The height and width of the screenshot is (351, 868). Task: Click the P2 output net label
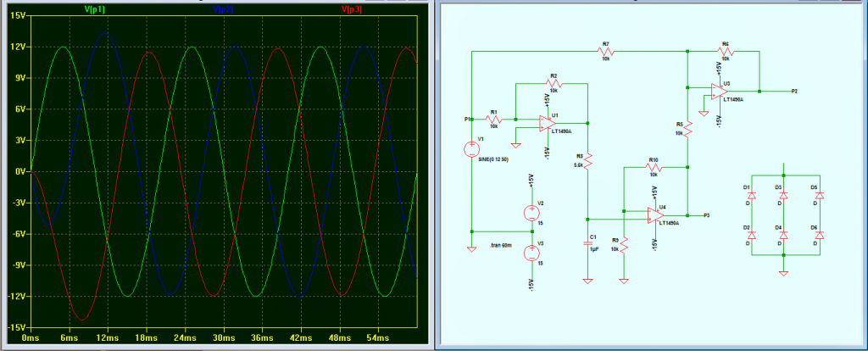pyautogui.click(x=794, y=91)
